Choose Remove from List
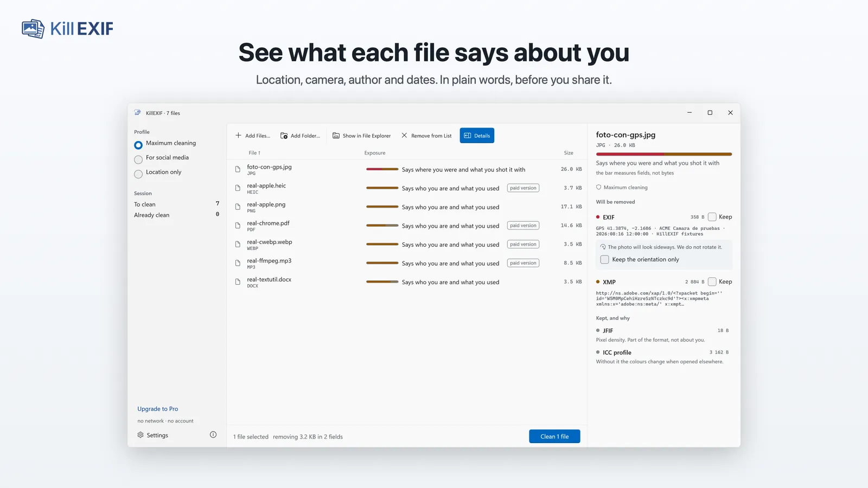The image size is (868, 488). tap(426, 136)
